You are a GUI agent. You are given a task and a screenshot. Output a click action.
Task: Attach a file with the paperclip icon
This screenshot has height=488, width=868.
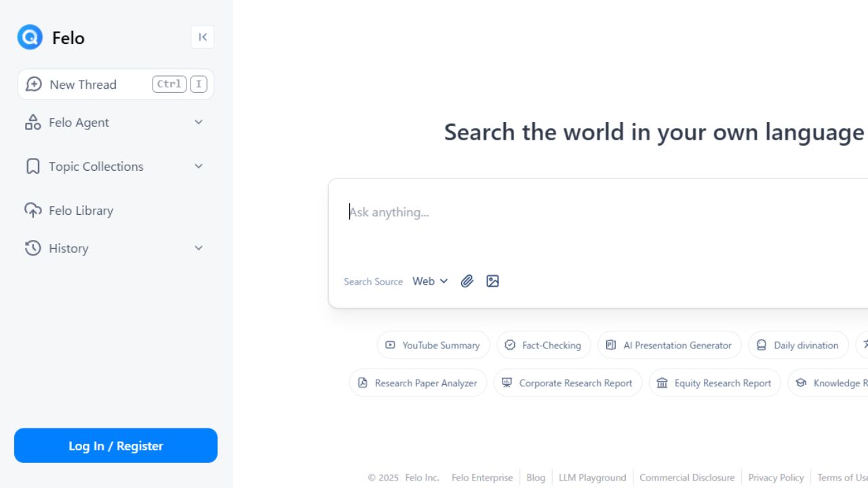467,281
